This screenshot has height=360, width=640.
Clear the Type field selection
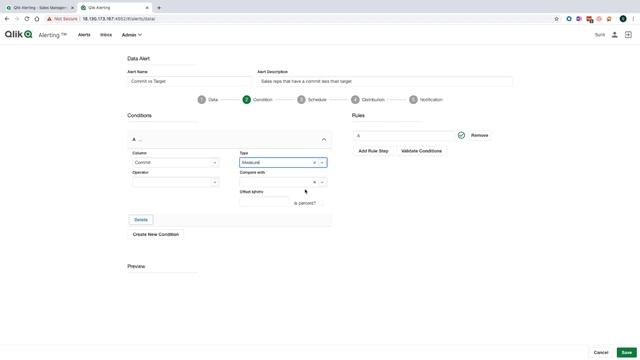pyautogui.click(x=314, y=162)
